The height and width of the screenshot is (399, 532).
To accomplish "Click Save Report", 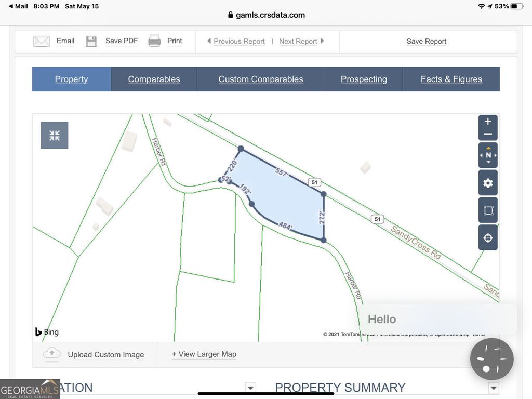I will click(427, 41).
